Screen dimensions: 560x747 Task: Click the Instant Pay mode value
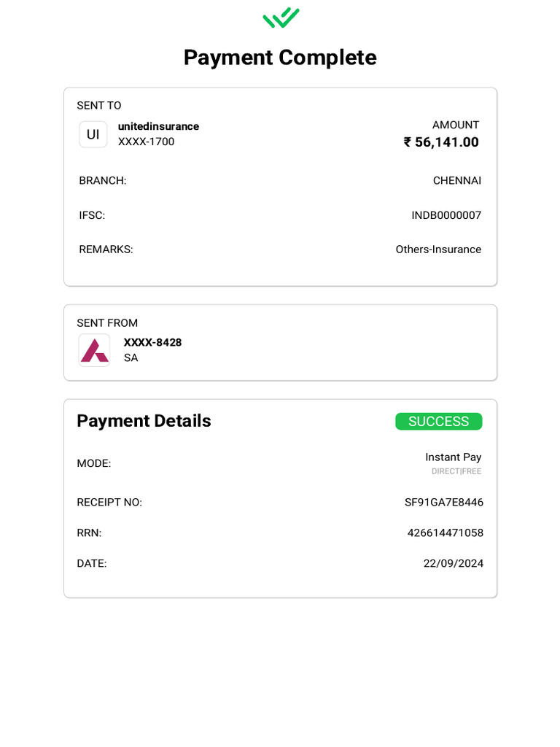click(x=454, y=457)
